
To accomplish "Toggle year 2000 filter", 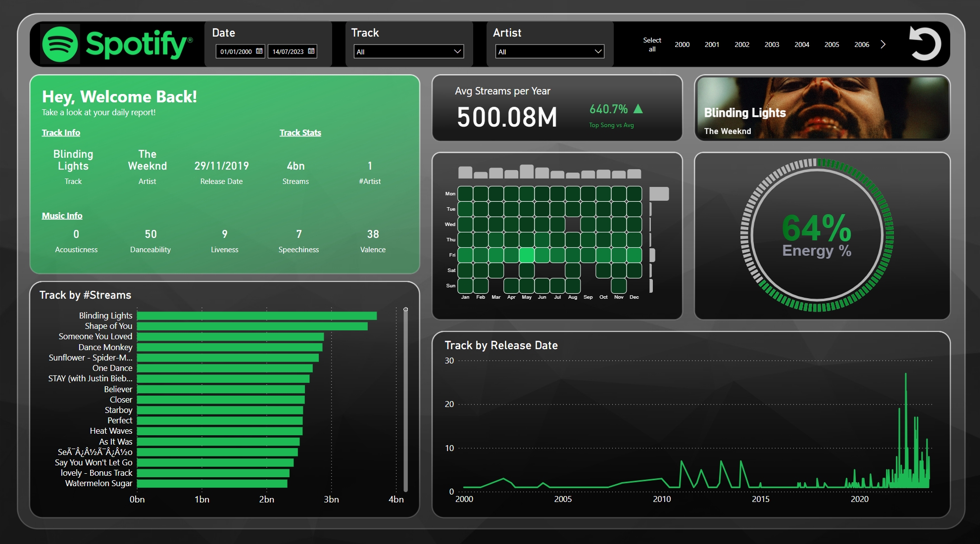I will pos(682,45).
